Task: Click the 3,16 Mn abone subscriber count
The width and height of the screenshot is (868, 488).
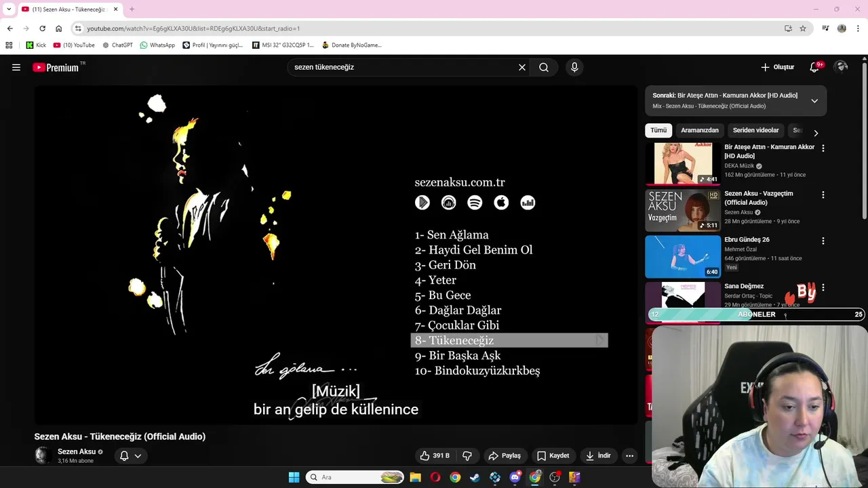Action: coord(75,461)
